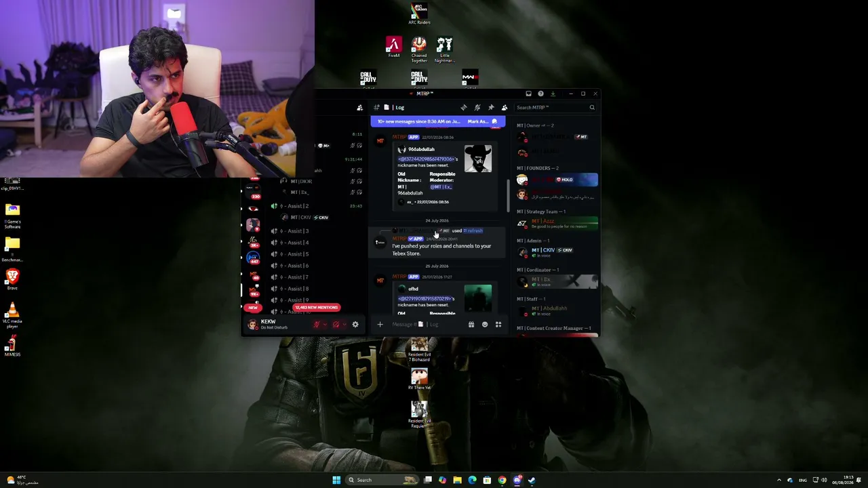Open Steam from the taskbar

532,480
